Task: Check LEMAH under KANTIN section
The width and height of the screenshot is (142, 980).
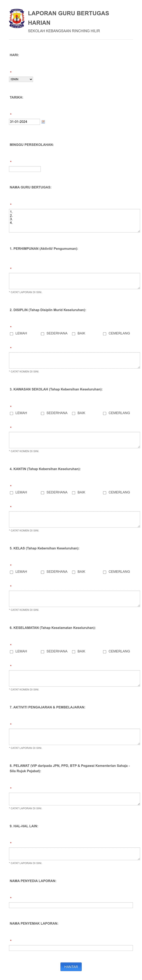Action: (11, 493)
